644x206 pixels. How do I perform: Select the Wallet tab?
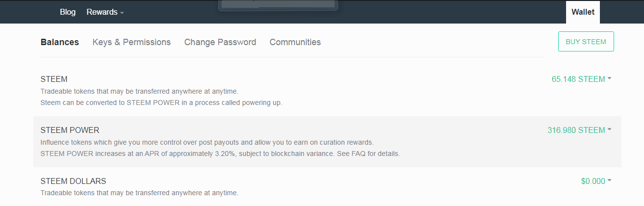(583, 12)
